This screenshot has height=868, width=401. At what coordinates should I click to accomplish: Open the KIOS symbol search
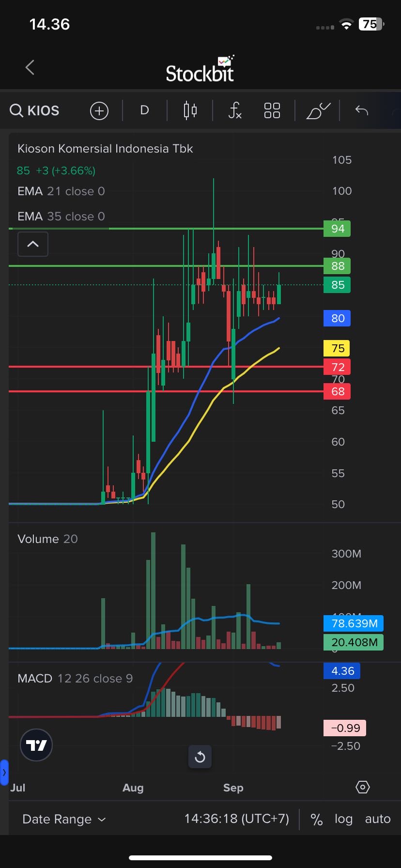35,111
